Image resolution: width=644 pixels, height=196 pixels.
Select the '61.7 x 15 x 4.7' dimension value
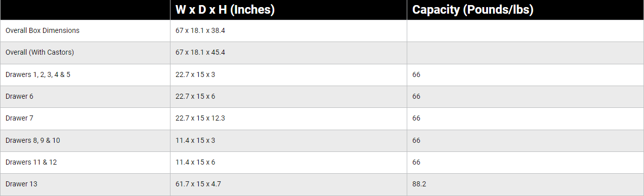(x=198, y=184)
